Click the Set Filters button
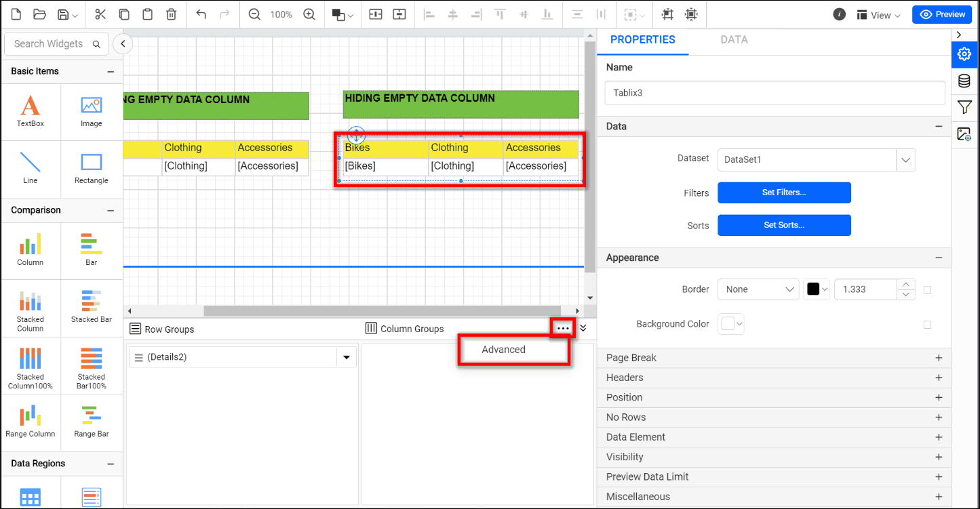Viewport: 980px width, 509px height. [784, 192]
